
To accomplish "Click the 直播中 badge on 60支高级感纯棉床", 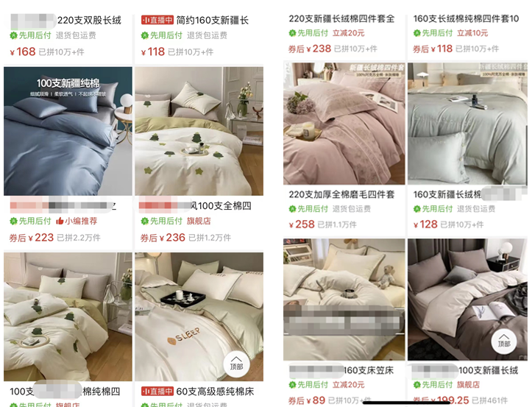I will point(157,392).
